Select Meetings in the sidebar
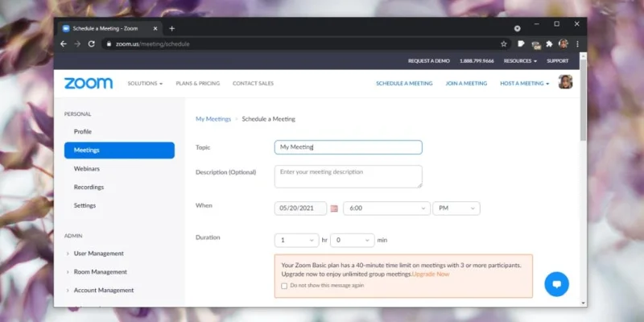 [119, 151]
